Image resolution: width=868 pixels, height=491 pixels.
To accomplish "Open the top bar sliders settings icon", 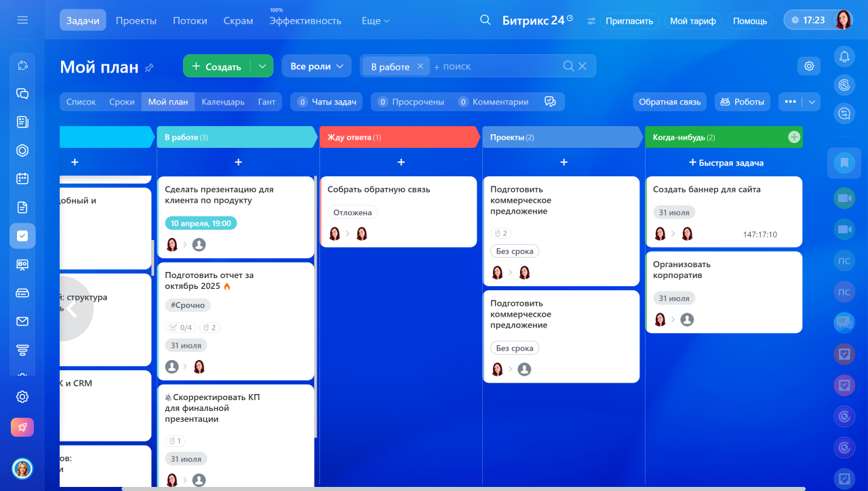I will coord(591,21).
